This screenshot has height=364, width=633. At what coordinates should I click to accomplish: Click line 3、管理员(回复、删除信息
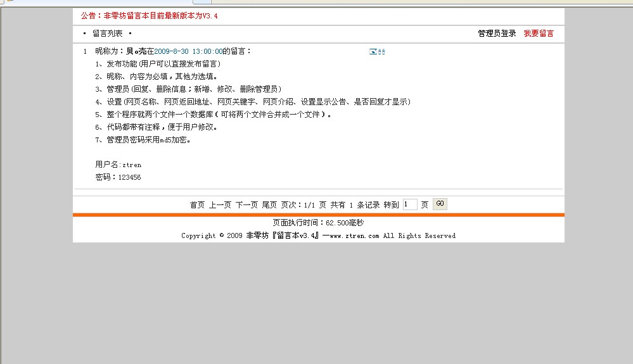(x=189, y=89)
